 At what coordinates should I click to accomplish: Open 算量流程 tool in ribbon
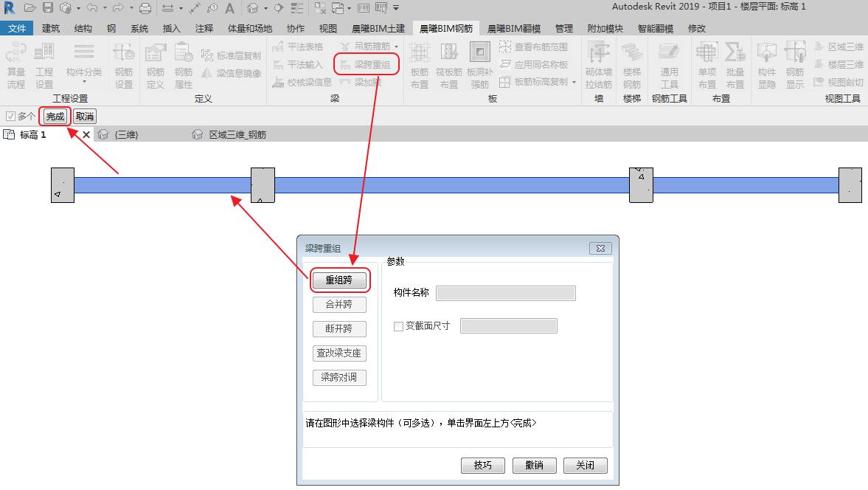15,66
